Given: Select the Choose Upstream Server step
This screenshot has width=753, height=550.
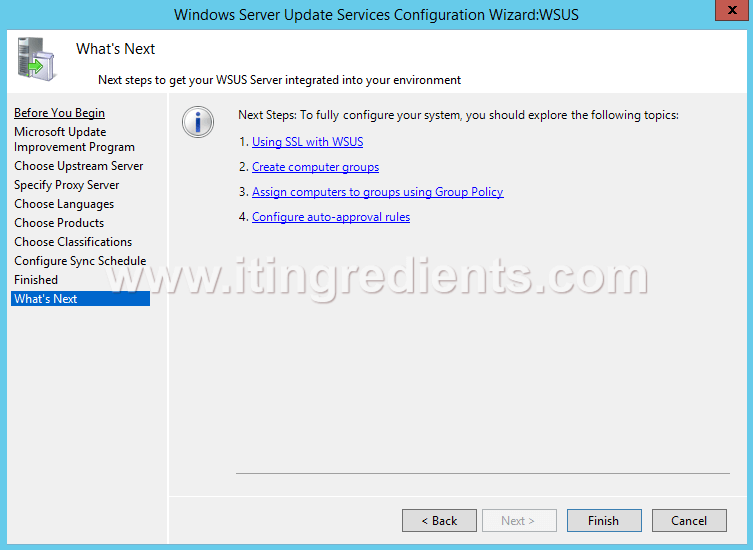Looking at the screenshot, I should click(79, 166).
